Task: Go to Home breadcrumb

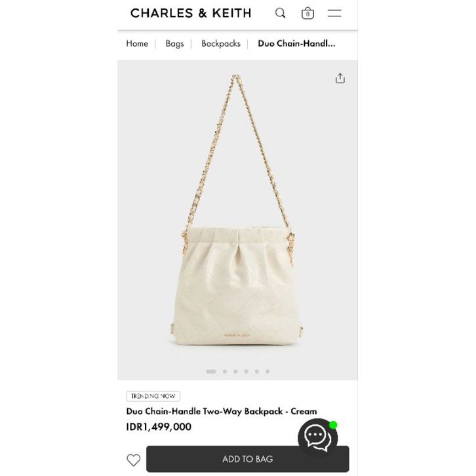Action: pos(137,44)
